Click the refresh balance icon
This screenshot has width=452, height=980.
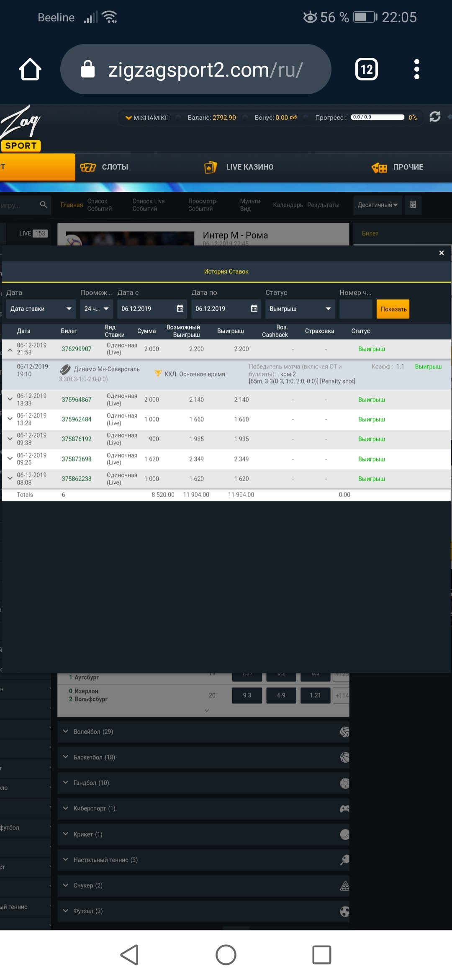click(435, 117)
